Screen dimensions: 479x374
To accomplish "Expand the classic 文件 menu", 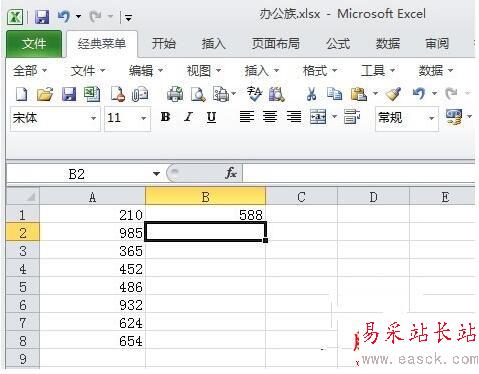I will tap(88, 71).
